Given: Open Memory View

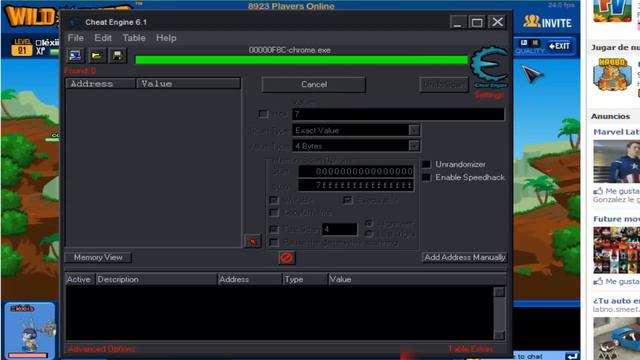Looking at the screenshot, I should pos(98,258).
